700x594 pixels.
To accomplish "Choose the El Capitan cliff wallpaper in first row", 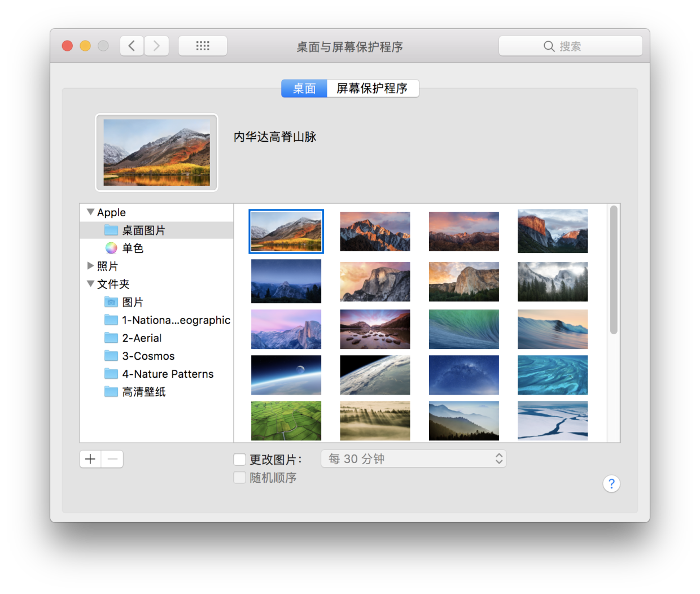I will [x=553, y=231].
